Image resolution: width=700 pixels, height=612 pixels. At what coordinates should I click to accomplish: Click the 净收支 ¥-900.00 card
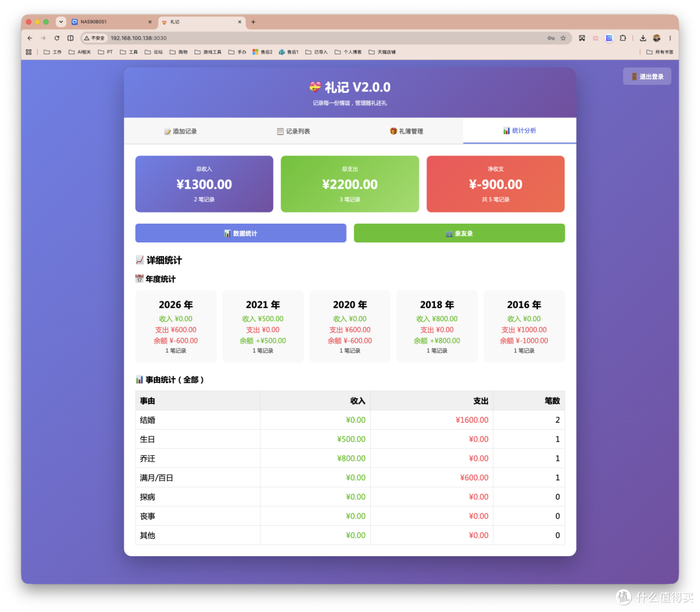tap(496, 184)
